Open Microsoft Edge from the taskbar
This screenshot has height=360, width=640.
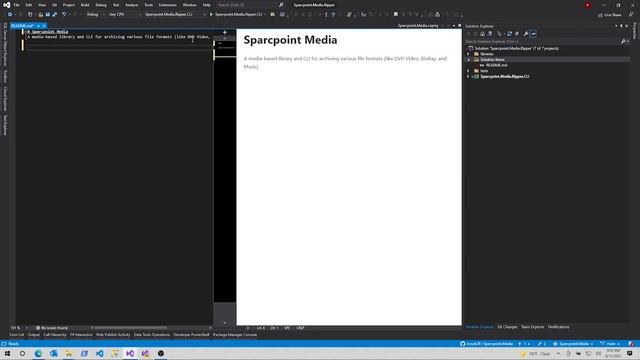[x=38, y=353]
